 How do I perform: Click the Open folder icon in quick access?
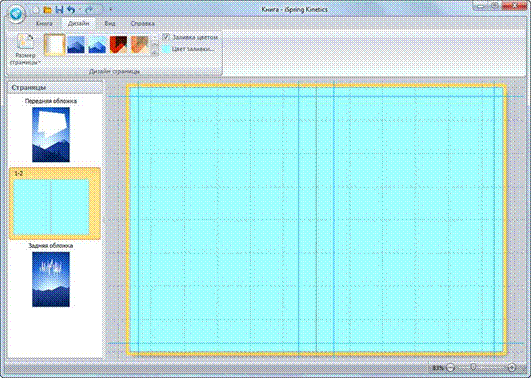point(47,10)
